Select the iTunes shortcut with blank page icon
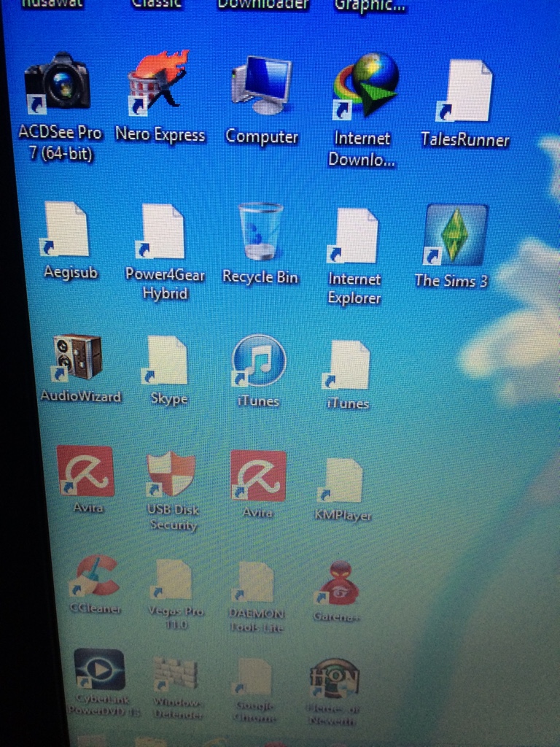560x747 pixels. coord(346,365)
